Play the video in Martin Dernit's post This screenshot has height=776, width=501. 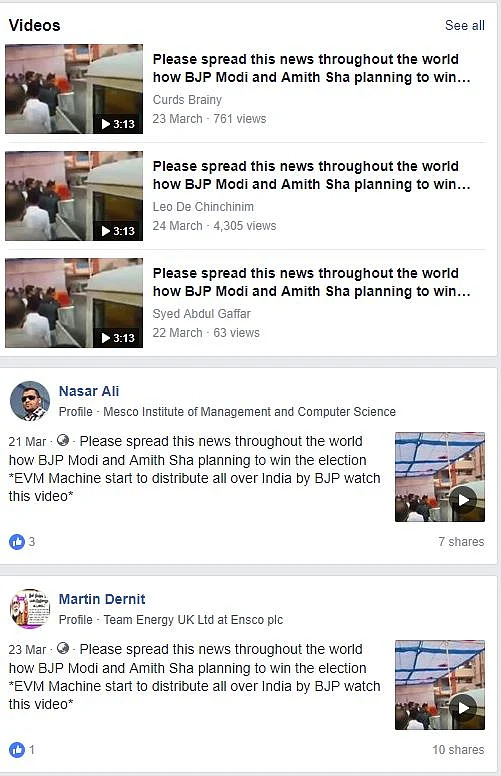[440, 685]
